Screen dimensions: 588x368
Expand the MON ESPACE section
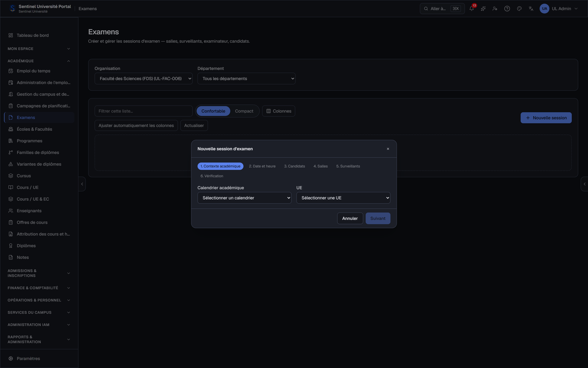pos(39,49)
